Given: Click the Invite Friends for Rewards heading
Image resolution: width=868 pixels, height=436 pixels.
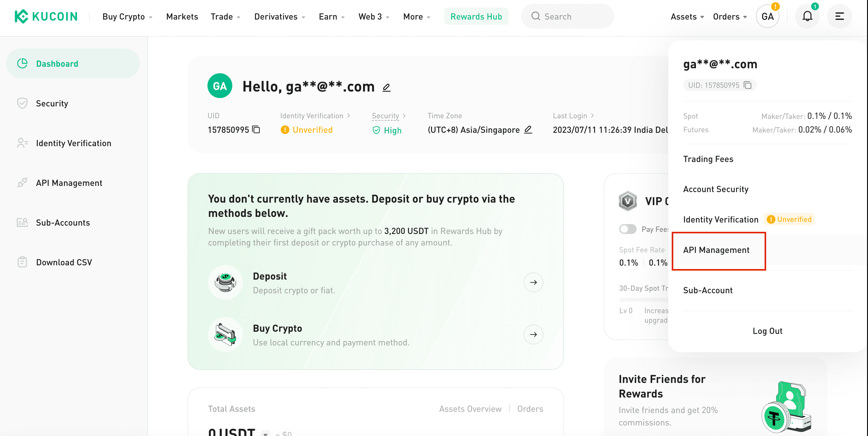Looking at the screenshot, I should point(662,386).
